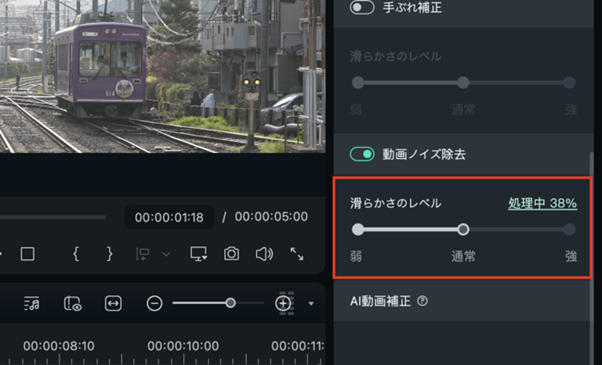Zoom in timeline with plus circle
The height and width of the screenshot is (365, 602).
coord(283,304)
